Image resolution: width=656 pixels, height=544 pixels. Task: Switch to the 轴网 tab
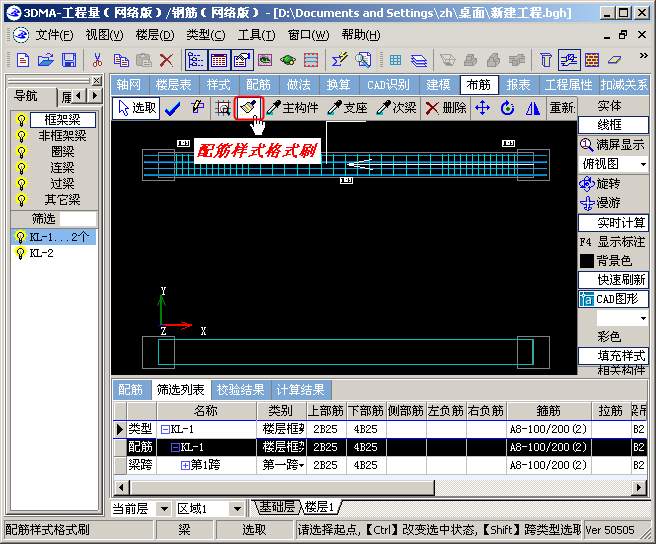[128, 85]
